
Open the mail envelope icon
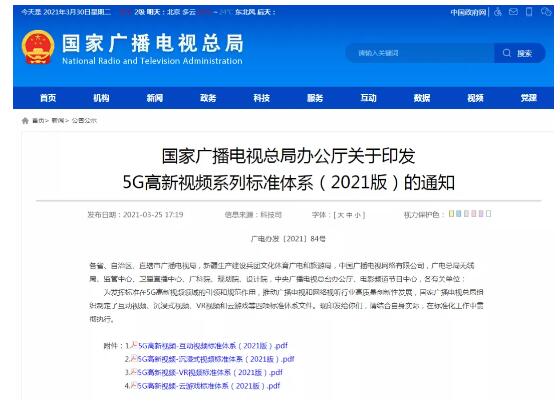[513, 12]
